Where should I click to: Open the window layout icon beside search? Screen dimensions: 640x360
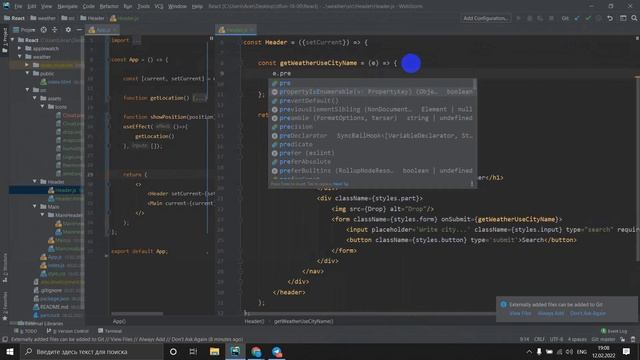tap(623, 18)
